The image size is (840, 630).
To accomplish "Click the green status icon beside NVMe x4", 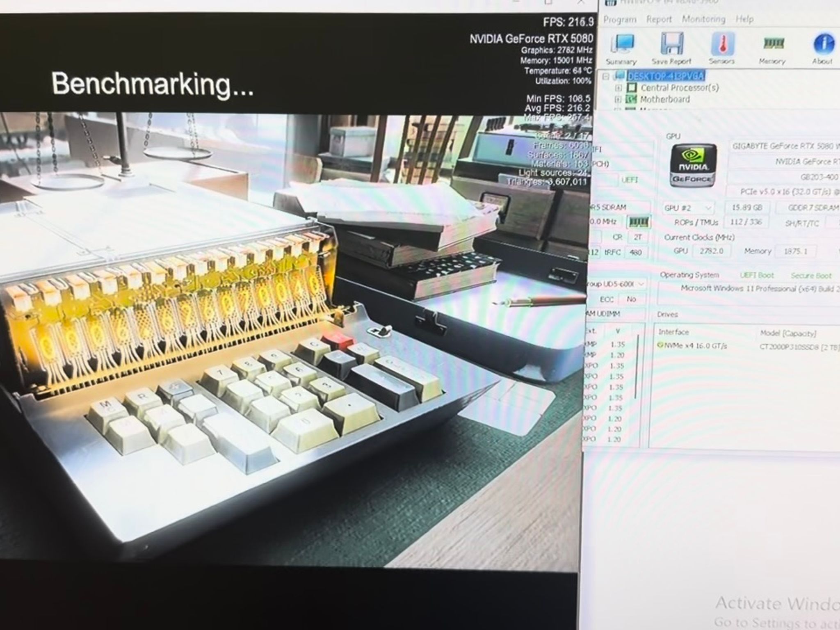I will [660, 345].
